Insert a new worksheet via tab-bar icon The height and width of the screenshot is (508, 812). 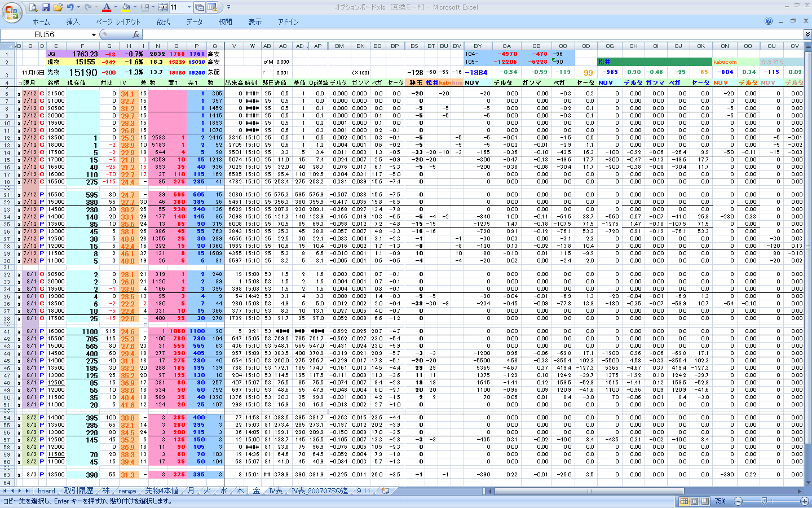(x=385, y=491)
